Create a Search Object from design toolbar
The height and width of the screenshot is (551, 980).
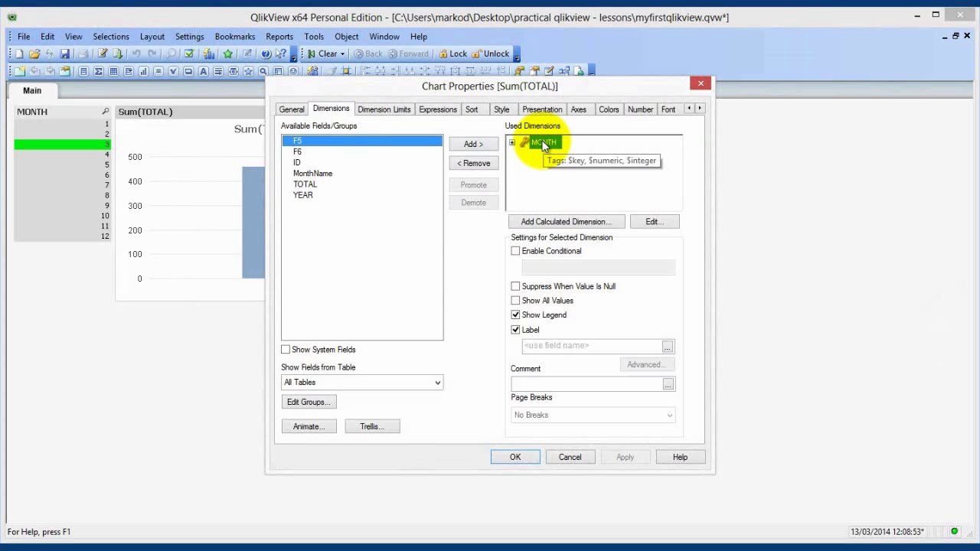click(263, 71)
